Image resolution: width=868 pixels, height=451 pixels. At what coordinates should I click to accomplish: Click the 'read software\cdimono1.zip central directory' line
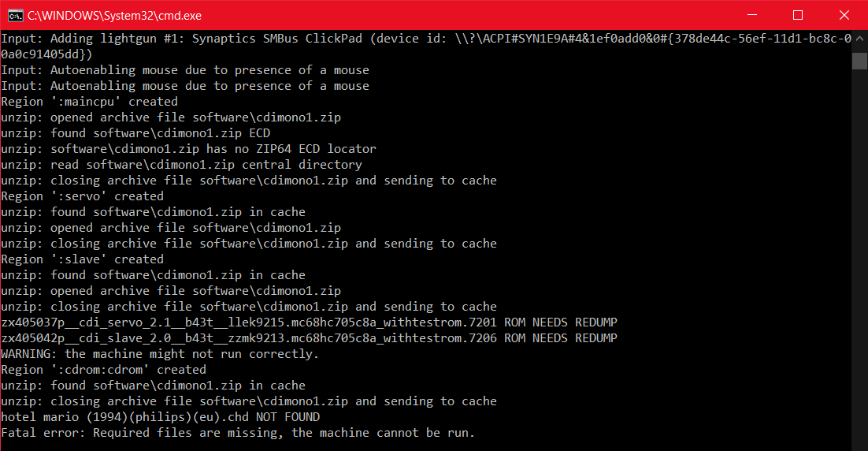point(182,165)
